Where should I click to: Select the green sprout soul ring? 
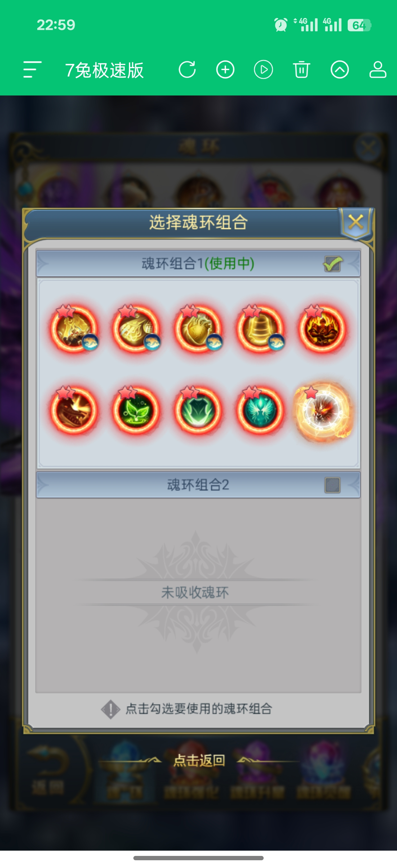click(136, 410)
